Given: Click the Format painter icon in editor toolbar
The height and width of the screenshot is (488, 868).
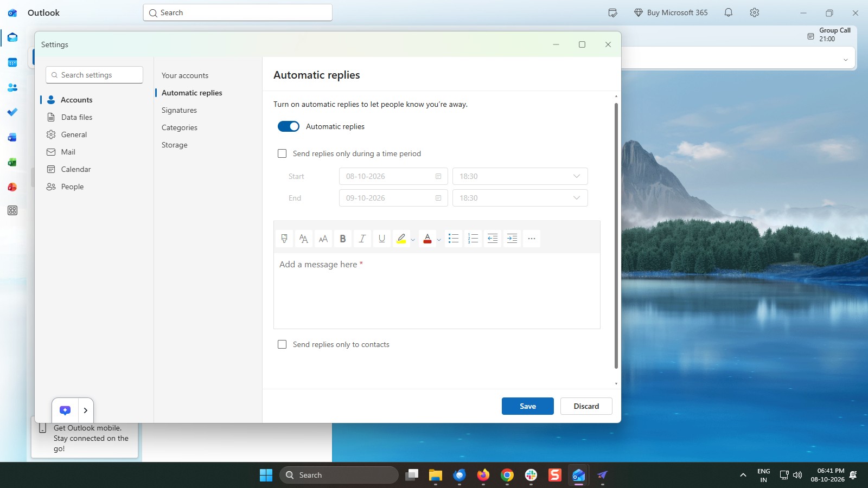Looking at the screenshot, I should 284,239.
